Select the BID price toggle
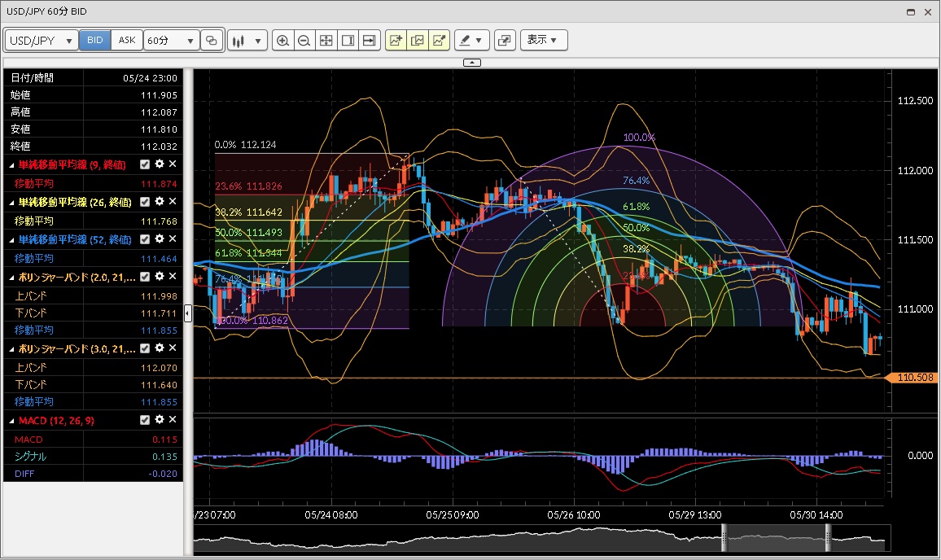 (94, 40)
